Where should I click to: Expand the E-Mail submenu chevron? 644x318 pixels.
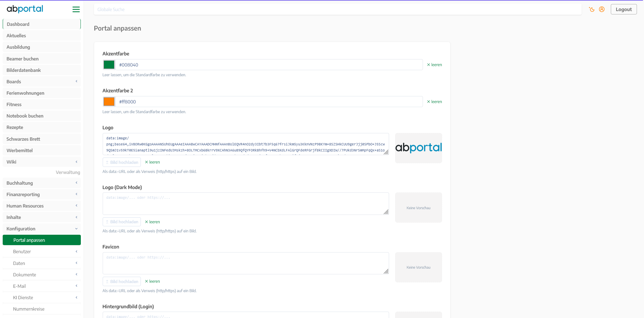(x=76, y=286)
